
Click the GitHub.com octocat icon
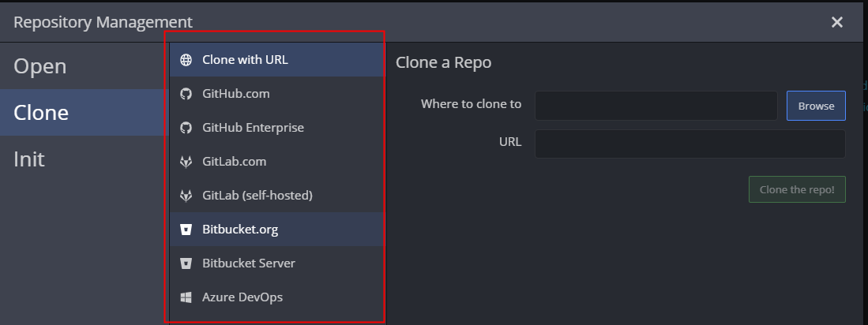186,94
